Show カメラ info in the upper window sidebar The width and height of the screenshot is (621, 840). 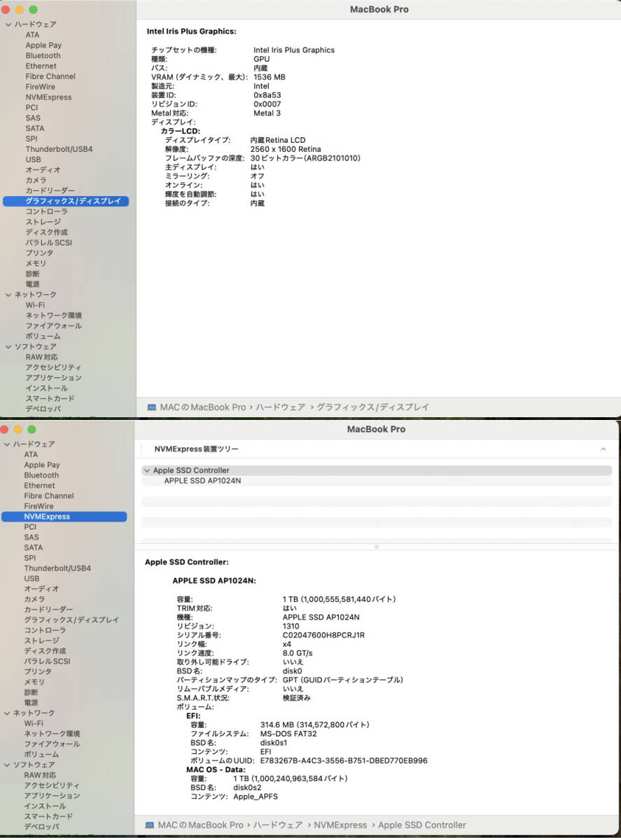click(36, 181)
